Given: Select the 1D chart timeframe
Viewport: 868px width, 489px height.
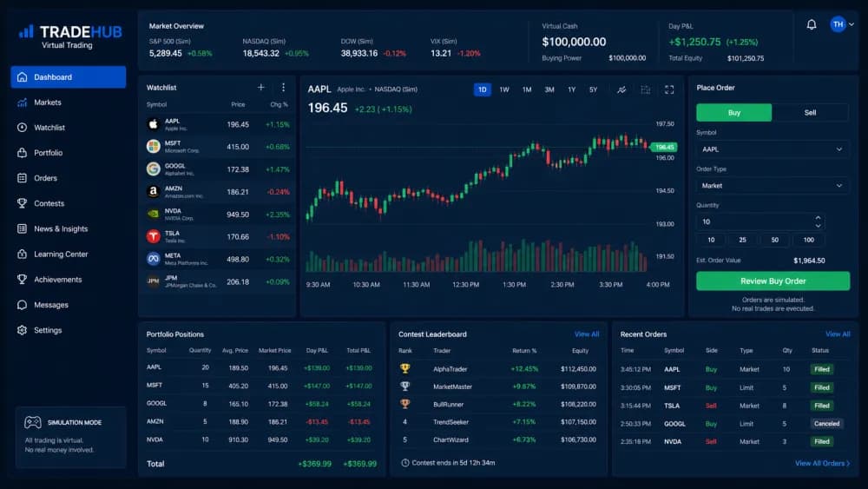Looking at the screenshot, I should [482, 89].
